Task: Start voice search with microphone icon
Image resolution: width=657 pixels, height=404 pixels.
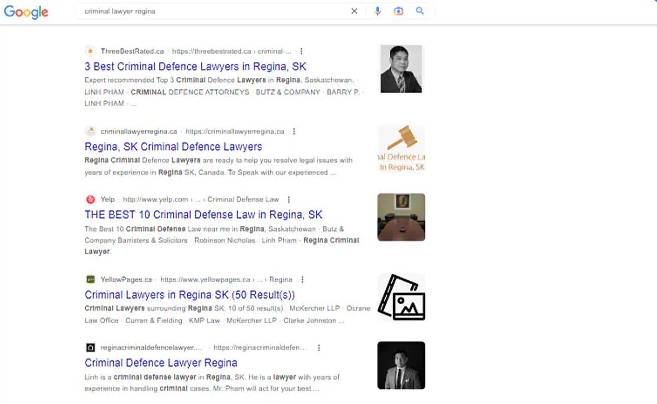Action: pos(378,11)
